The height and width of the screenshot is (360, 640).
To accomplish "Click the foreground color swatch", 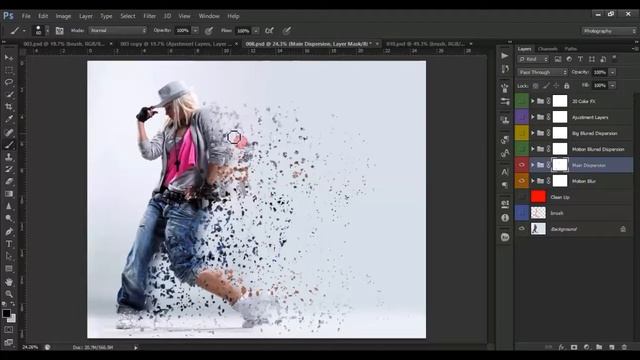I will 6,313.
